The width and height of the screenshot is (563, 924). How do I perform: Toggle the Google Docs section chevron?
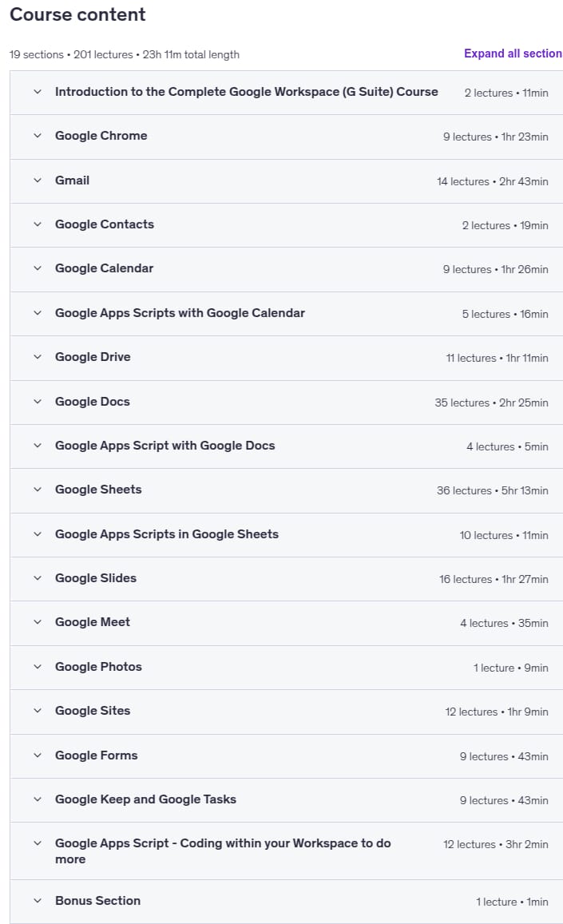click(x=38, y=402)
